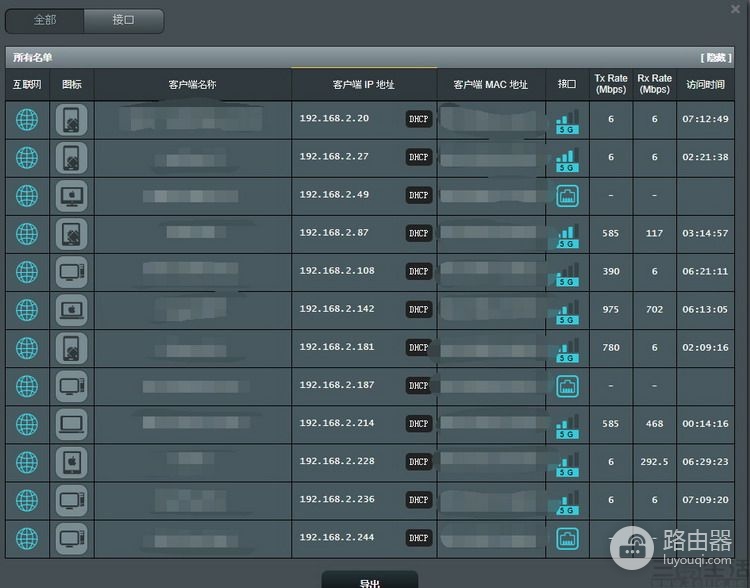Click DHCP badge for 192.168.2.20
750x588 pixels.
[x=419, y=119]
